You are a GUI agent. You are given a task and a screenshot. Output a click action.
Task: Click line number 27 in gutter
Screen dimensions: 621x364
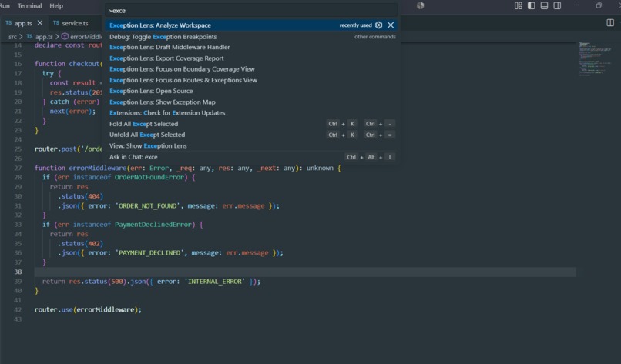click(x=18, y=168)
